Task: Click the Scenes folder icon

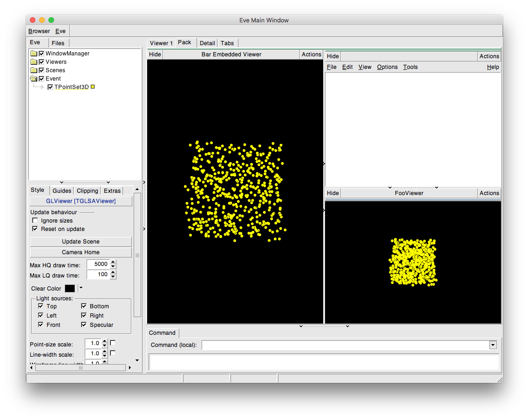Action: point(34,70)
